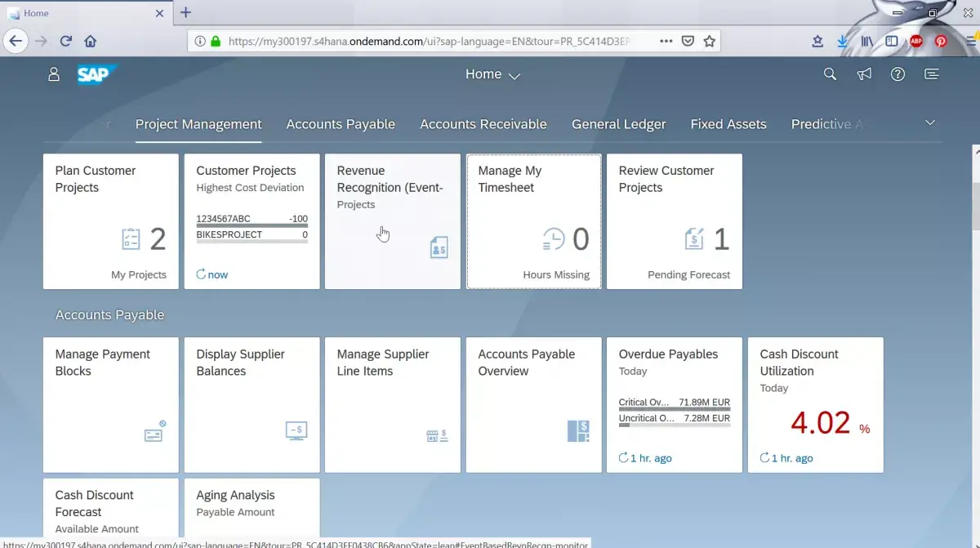Click the Manage Payment Blocks card icon
This screenshot has height=548, width=980.
pos(155,430)
